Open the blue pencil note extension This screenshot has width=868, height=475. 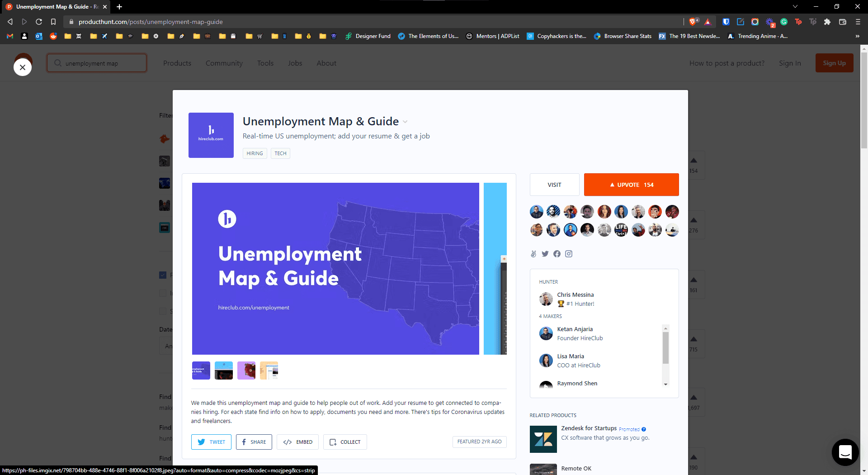click(x=741, y=22)
